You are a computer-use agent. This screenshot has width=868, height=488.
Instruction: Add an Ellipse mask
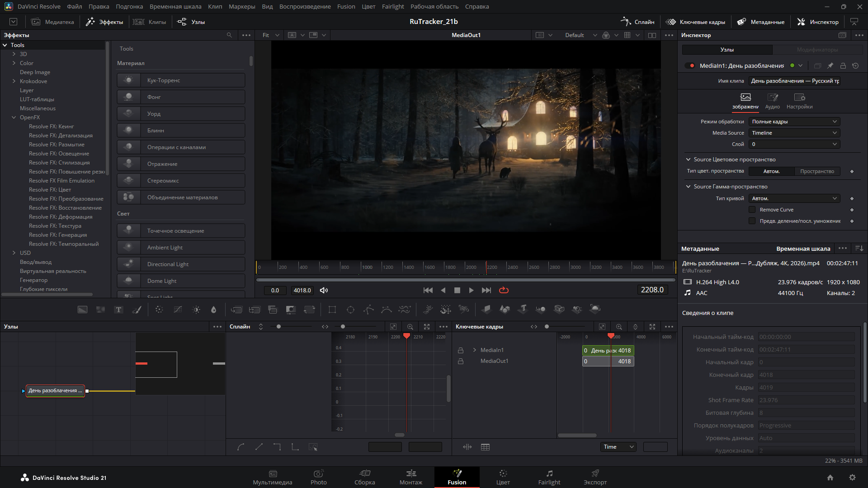(350, 310)
